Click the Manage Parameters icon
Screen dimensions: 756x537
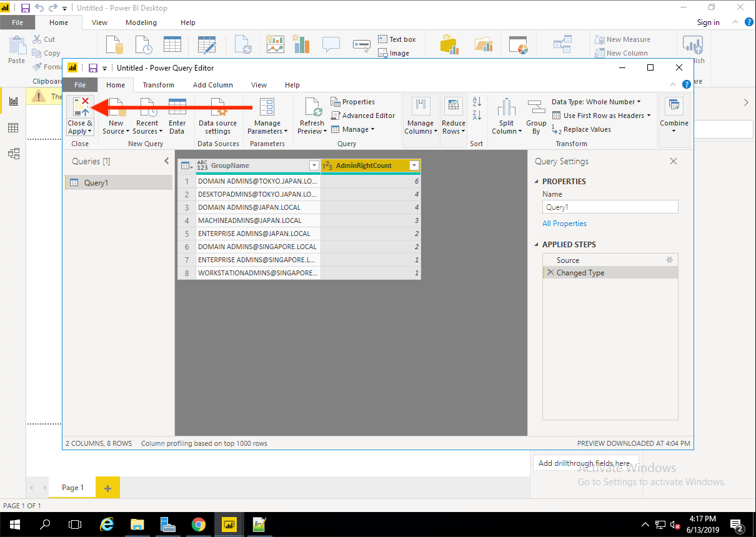(x=267, y=107)
